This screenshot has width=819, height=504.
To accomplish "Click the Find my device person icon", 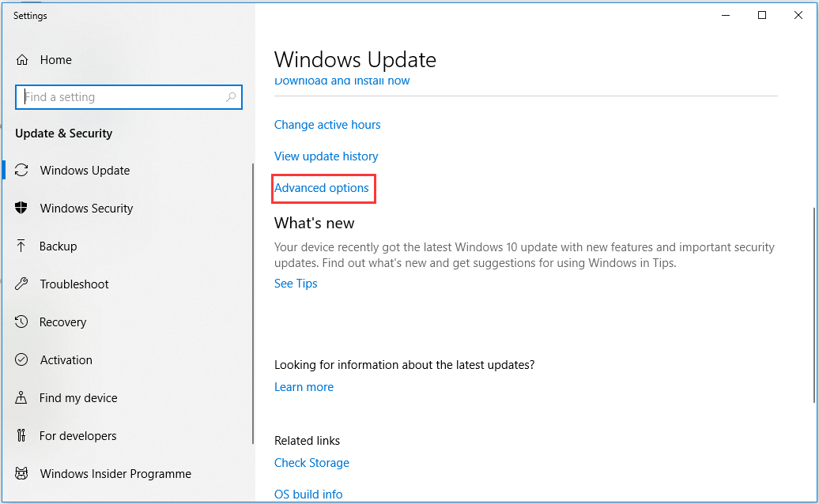I will click(21, 397).
